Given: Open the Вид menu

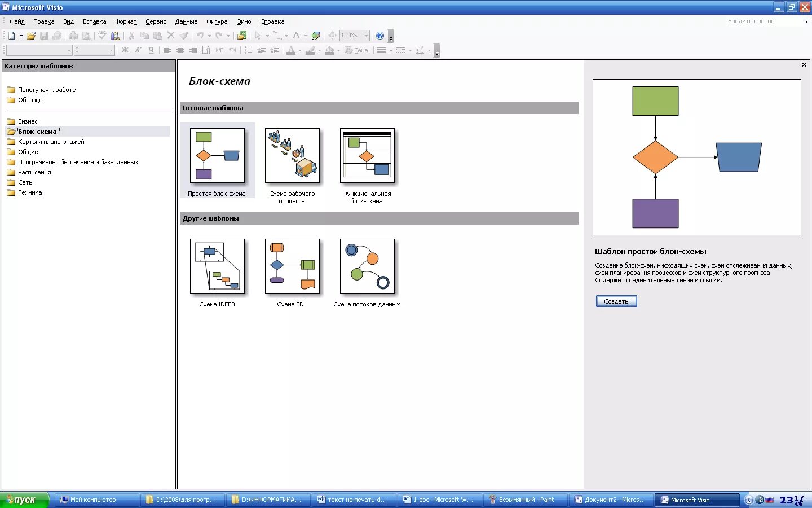Looking at the screenshot, I should 68,21.
